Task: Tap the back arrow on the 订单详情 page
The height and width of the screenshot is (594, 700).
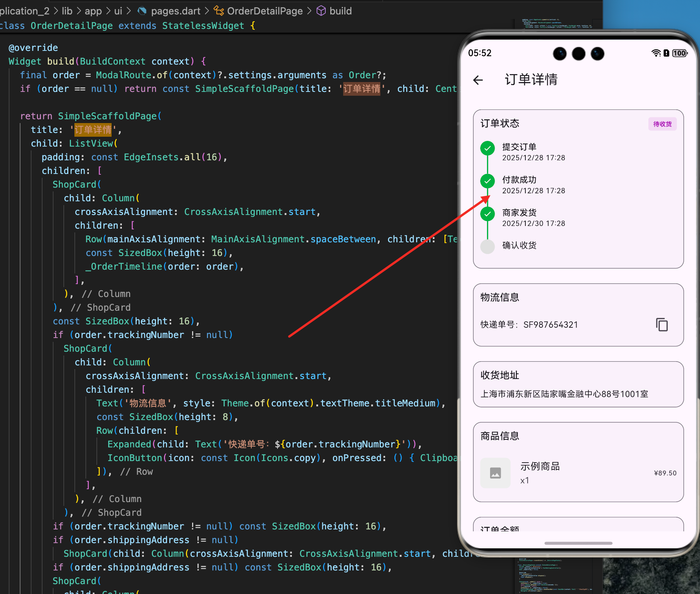Action: coord(478,80)
